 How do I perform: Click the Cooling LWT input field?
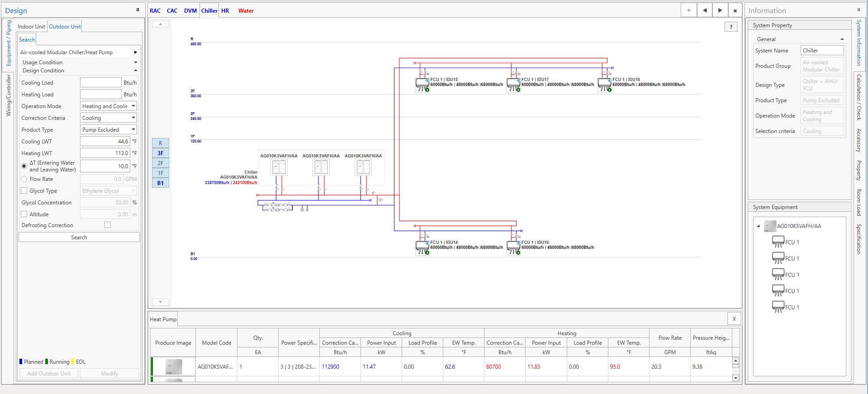point(105,142)
